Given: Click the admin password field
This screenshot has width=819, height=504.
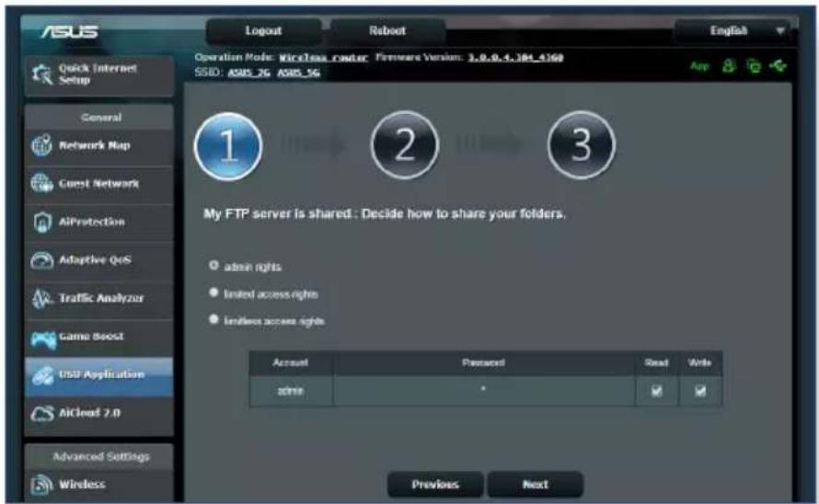Looking at the screenshot, I should pyautogui.click(x=484, y=391).
